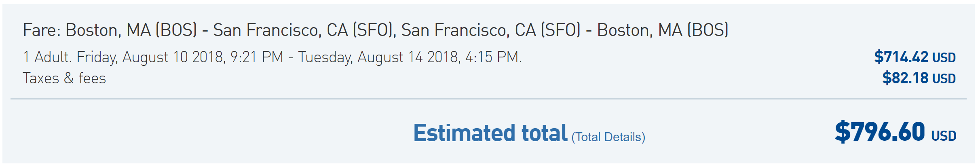Click the $82.18 taxes amount
980x165 pixels.
(905, 78)
